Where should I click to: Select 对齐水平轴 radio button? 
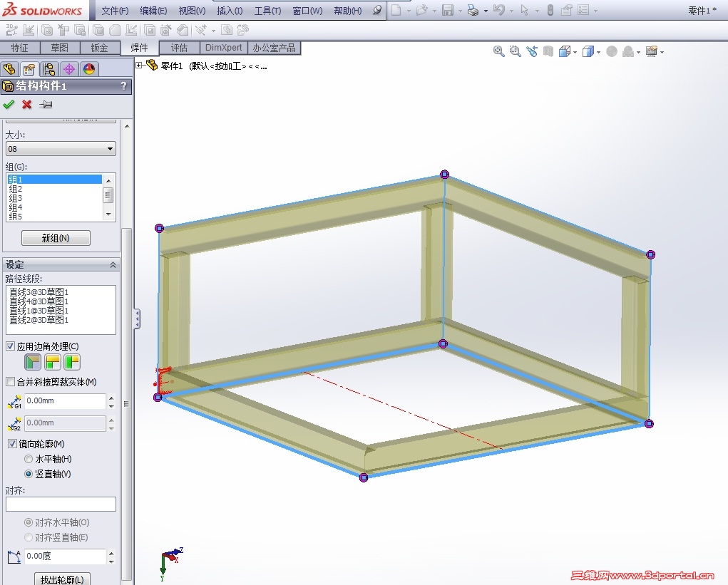point(29,522)
